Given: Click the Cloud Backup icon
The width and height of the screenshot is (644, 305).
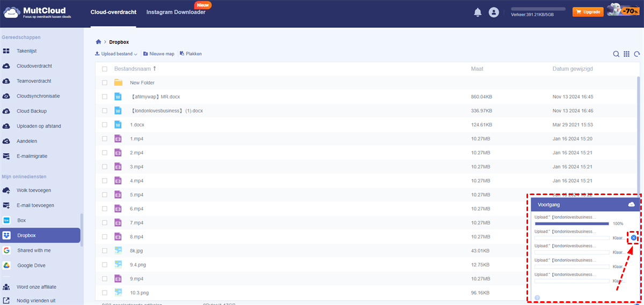Looking at the screenshot, I should point(6,111).
